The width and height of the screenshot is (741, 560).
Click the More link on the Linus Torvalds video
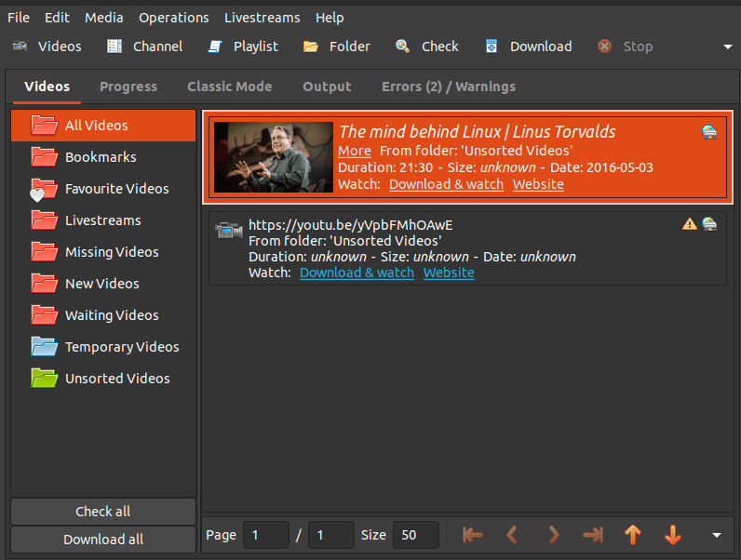pos(355,151)
